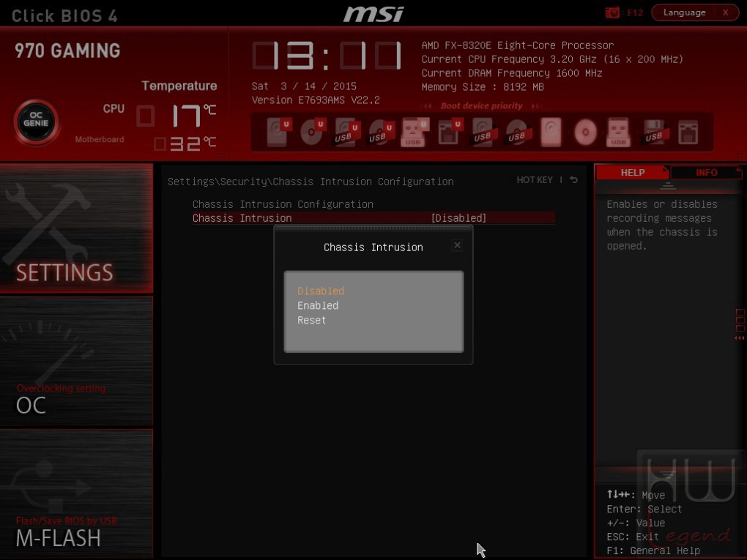Viewport: 747px width, 560px height.
Task: Select the highlighted hard disk boot icon
Action: tap(551, 132)
